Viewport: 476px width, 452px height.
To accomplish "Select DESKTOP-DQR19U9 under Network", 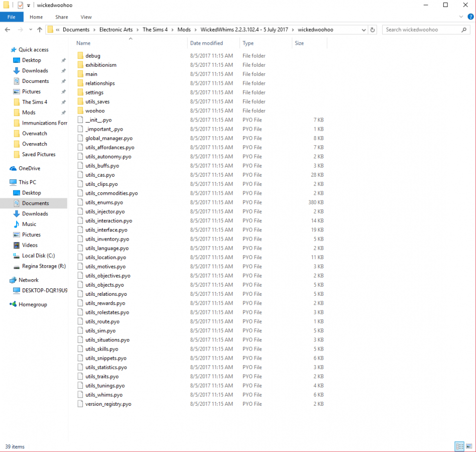I will 45,290.
